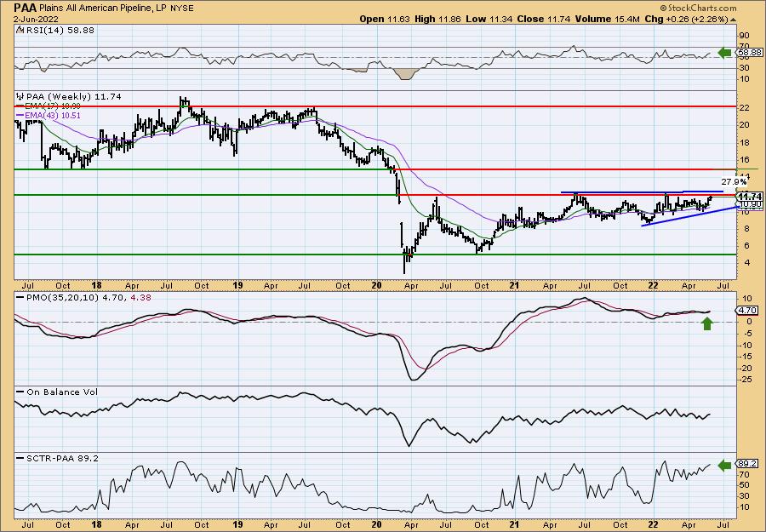
Task: Click year label 22 on bottom time axis
Action: click(653, 523)
